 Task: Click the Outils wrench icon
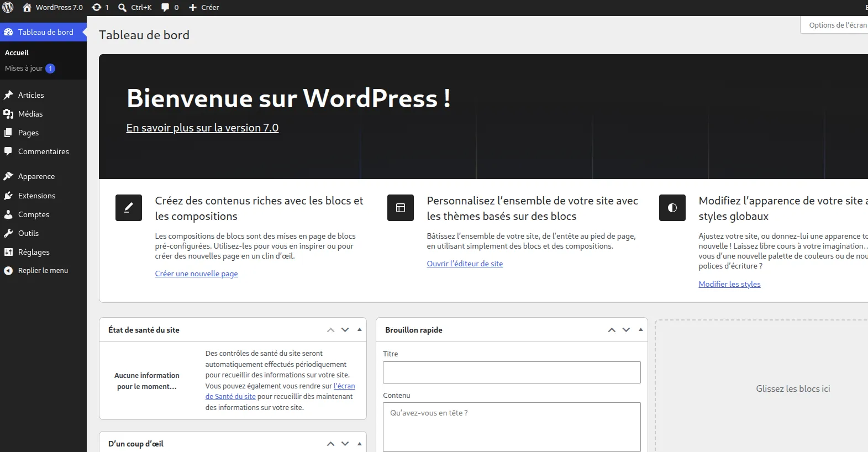point(8,233)
